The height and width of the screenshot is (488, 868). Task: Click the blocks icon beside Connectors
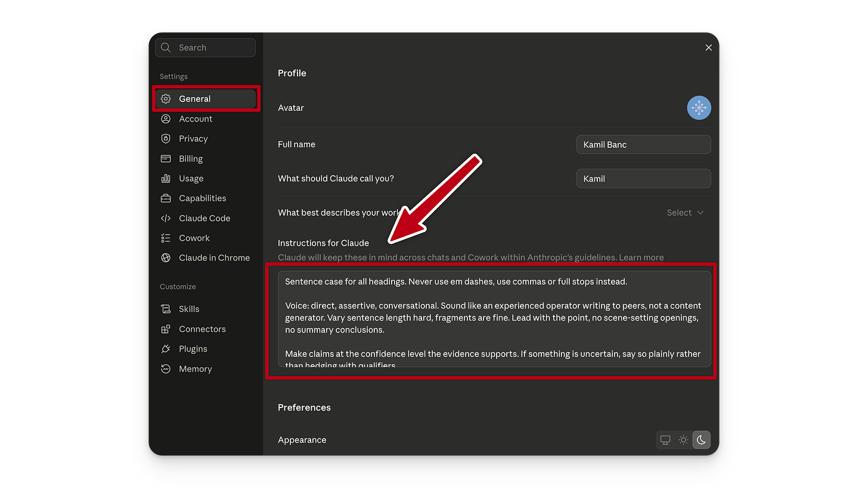click(166, 329)
